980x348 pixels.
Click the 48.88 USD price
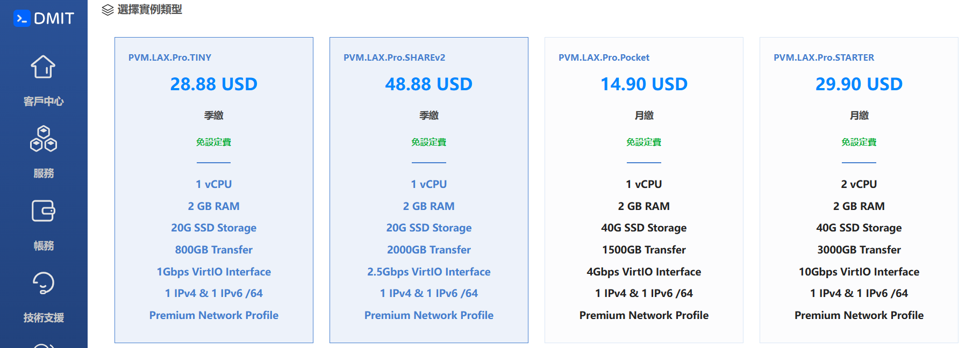point(429,84)
